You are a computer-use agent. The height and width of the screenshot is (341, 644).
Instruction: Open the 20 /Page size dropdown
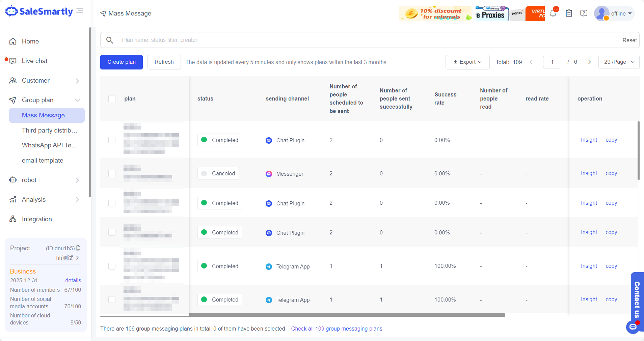(x=619, y=62)
